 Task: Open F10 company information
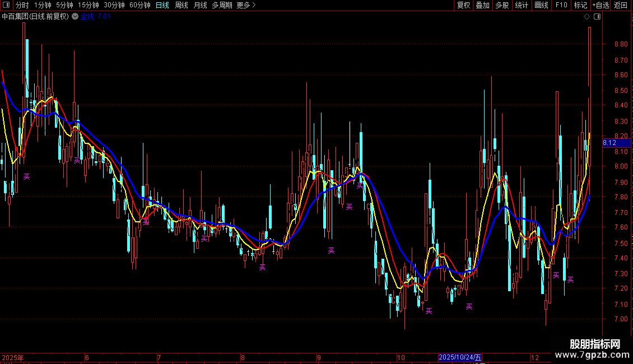561,5
